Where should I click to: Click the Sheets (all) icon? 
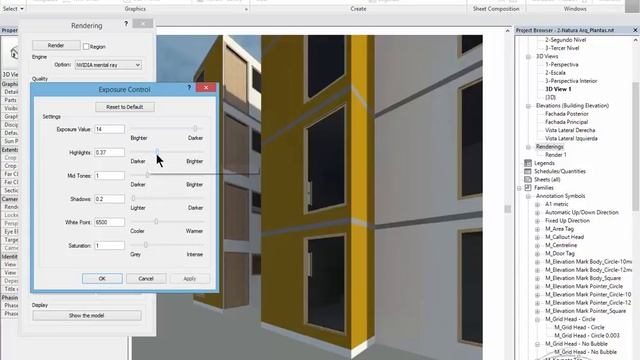pyautogui.click(x=528, y=179)
